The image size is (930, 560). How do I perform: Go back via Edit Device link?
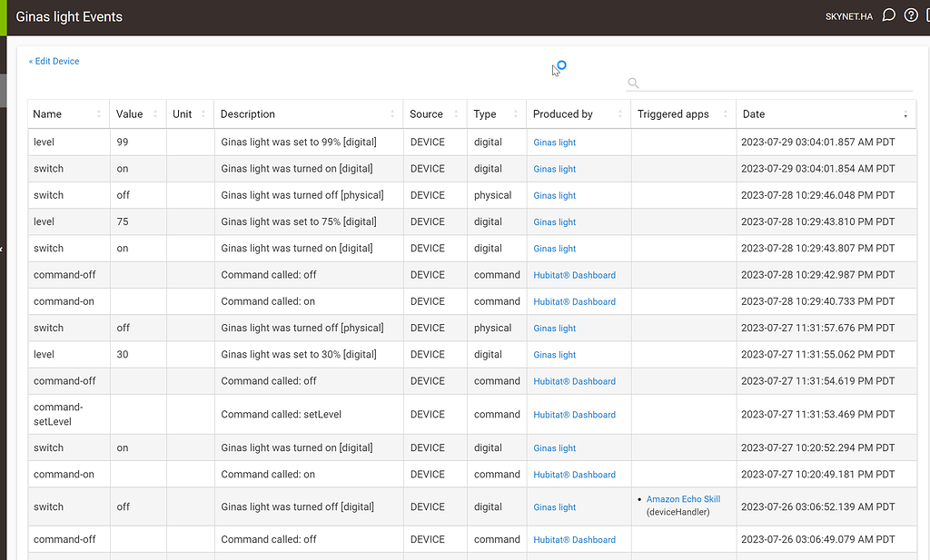54,61
